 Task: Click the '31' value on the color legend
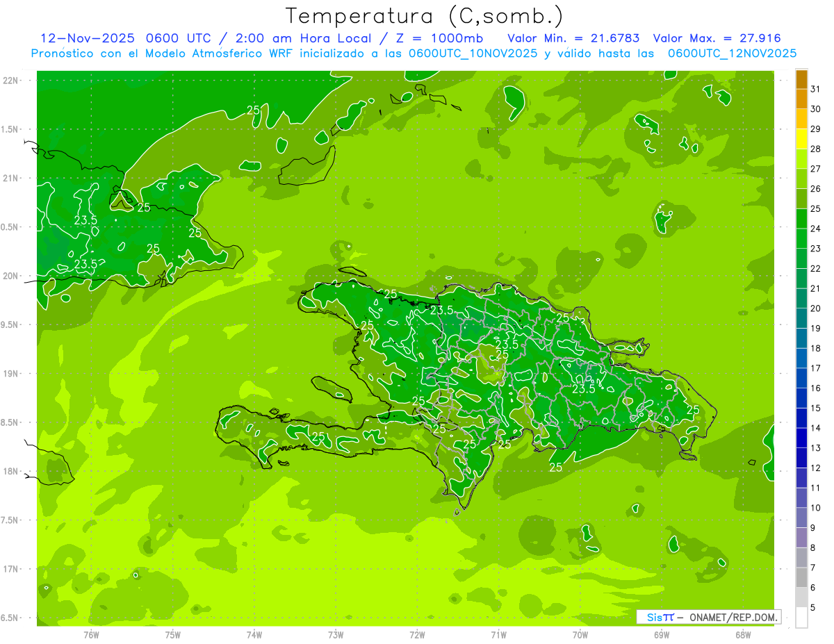click(x=815, y=89)
